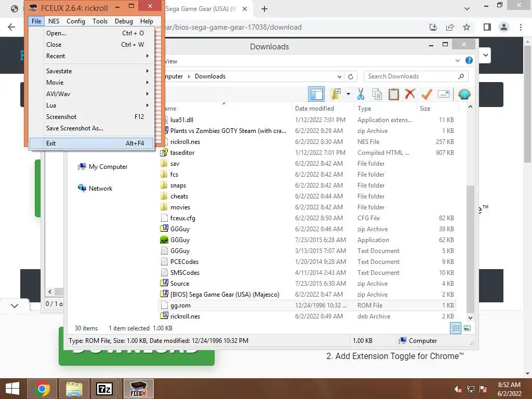Click the Rename icon in Downloads toolbar
Image resolution: width=532 pixels, height=399 pixels.
coord(444,94)
